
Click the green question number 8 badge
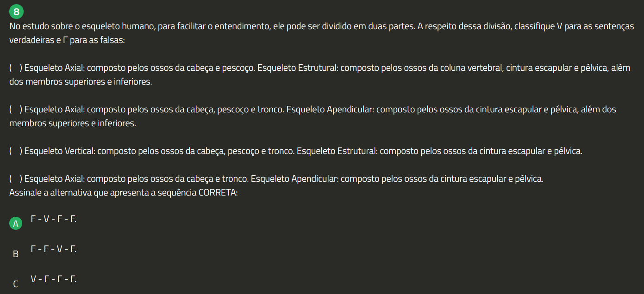tap(16, 12)
